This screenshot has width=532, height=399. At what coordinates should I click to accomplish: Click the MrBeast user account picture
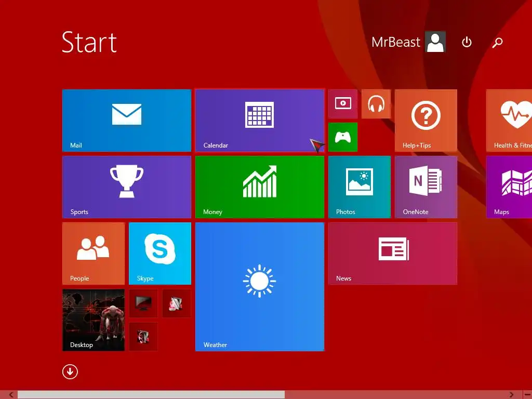435,42
